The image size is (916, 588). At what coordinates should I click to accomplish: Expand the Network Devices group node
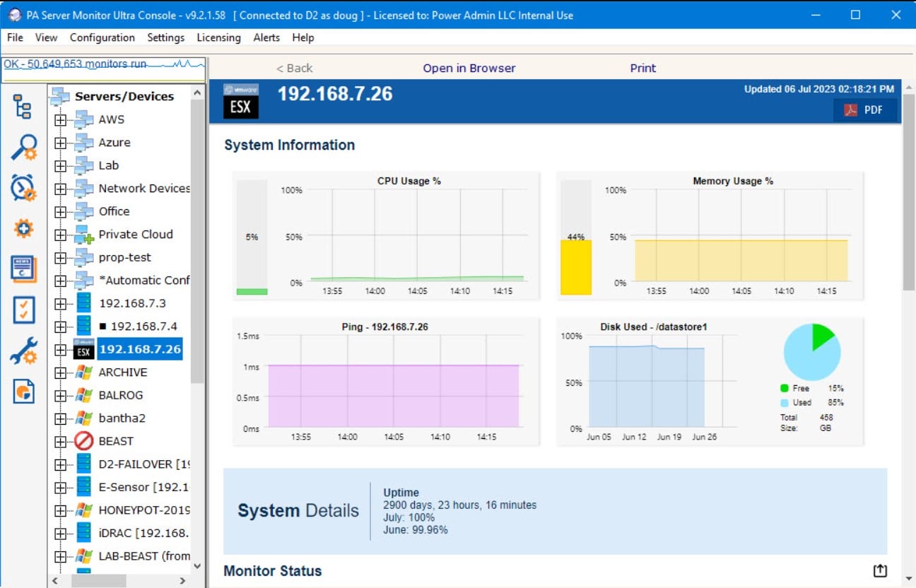pos(60,189)
